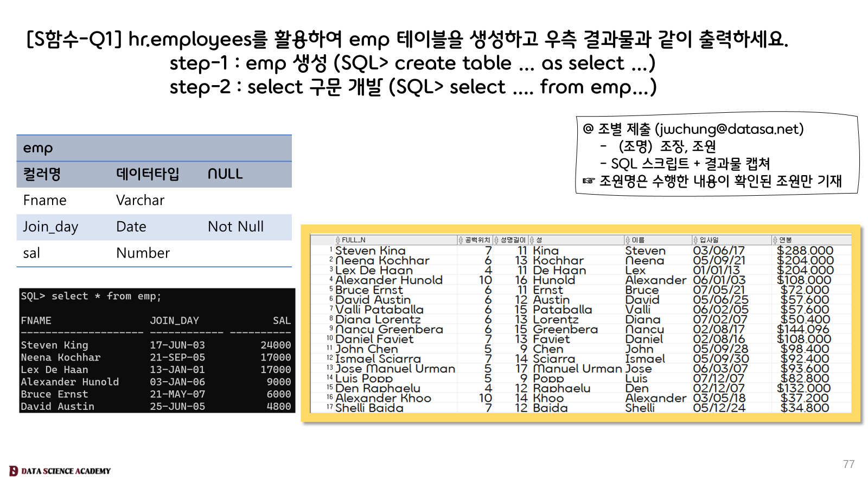Click the value 24000 in SQL terminal

coord(276,345)
